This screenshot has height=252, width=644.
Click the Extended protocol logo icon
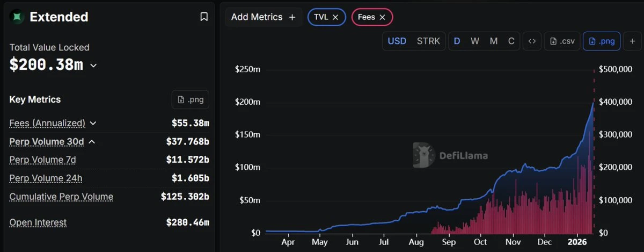[18, 17]
